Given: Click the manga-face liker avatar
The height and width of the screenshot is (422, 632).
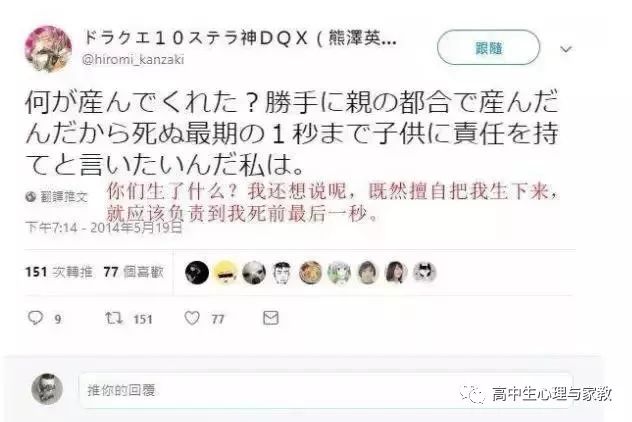Looking at the screenshot, I should coord(282,272).
